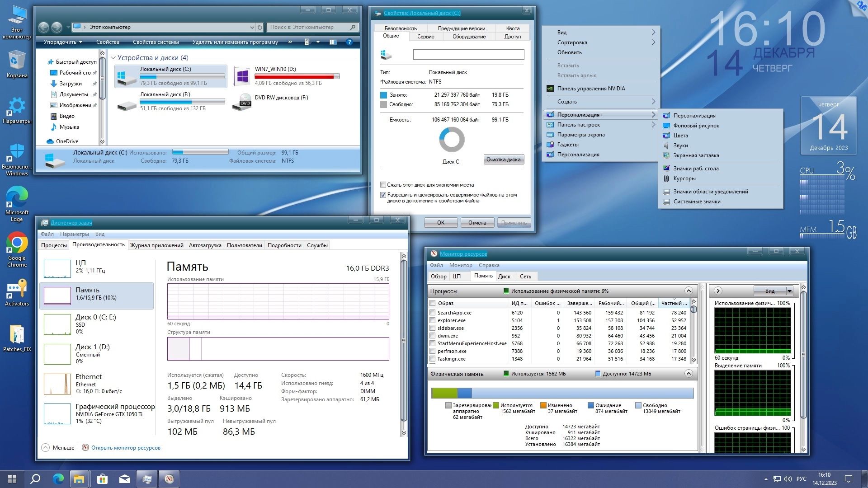The width and height of the screenshot is (868, 488).
Task: Click the Explorer help question mark icon
Action: coord(349,42)
